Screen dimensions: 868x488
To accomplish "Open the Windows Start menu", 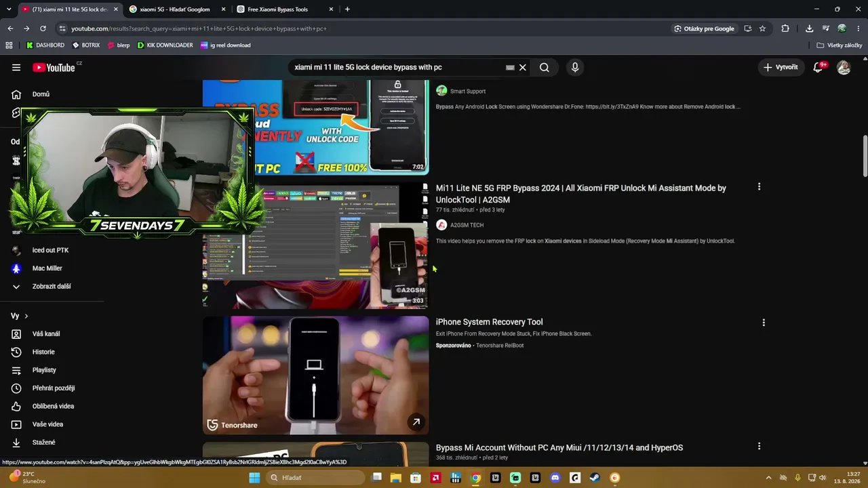I will pos(254,478).
